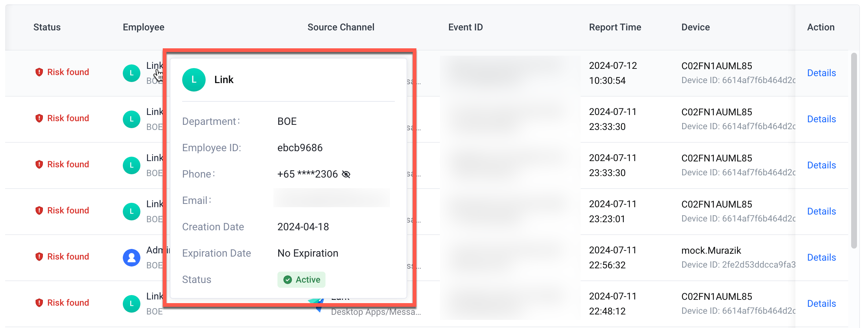Screen dimensions: 868x328
Task: Click Risk found status in the 10:30:54 row
Action: pos(68,72)
